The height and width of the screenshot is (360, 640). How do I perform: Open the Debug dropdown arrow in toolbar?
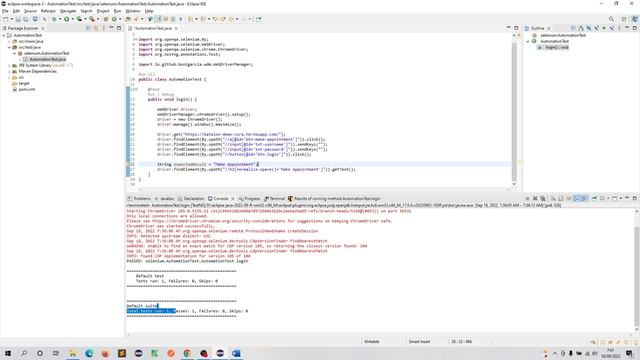60,19
